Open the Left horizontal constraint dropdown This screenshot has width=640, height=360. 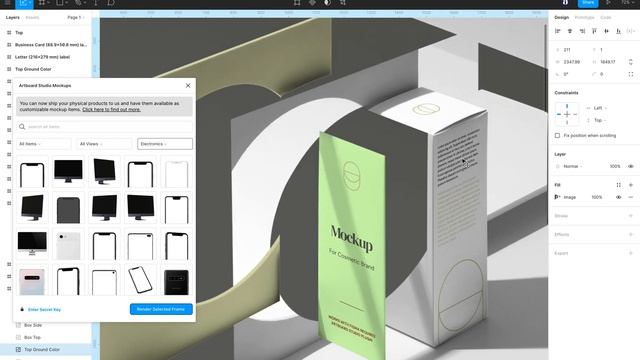pos(600,108)
